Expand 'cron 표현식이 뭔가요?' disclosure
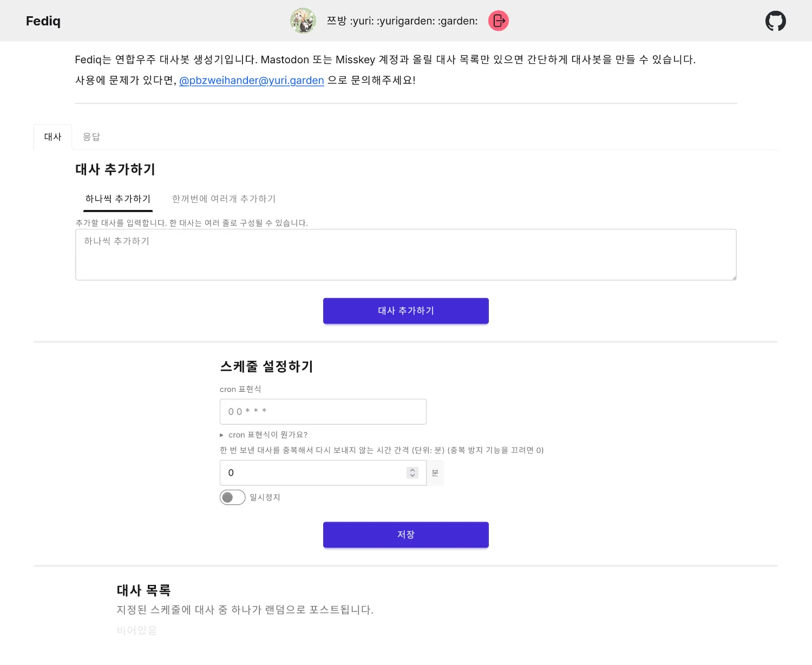 pos(264,434)
